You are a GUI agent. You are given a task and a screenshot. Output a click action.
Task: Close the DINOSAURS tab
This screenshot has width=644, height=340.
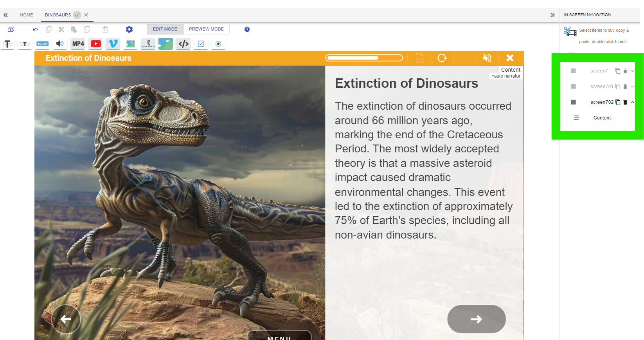click(86, 15)
